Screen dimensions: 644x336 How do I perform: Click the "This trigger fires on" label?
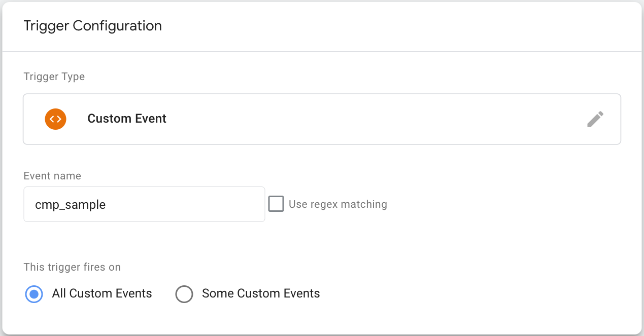click(73, 267)
